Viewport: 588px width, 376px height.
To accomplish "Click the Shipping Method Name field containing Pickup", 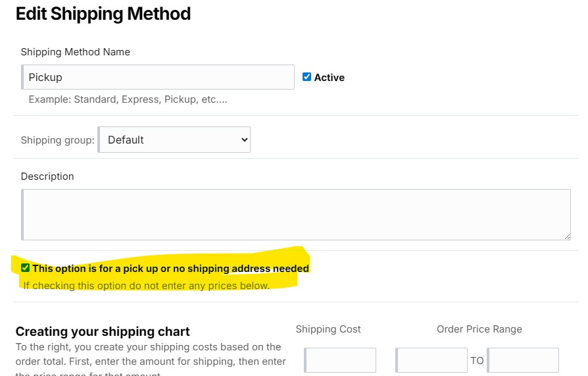I will click(x=158, y=77).
